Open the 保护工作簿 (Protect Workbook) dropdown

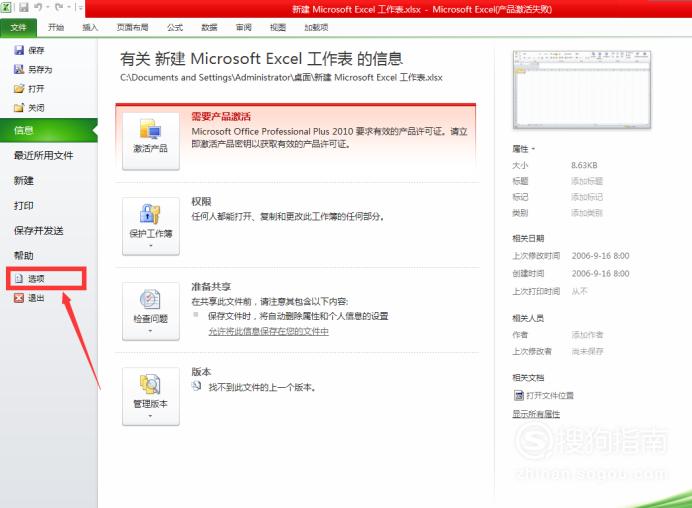[150, 226]
